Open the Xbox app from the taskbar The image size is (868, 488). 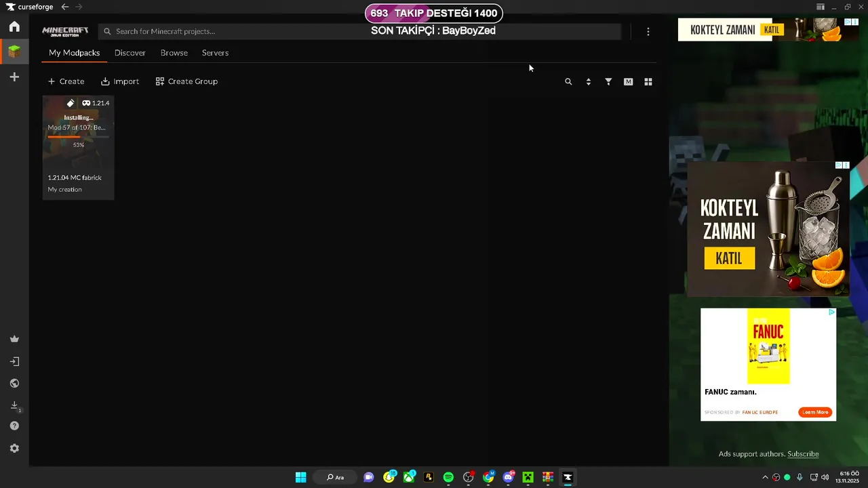[409, 477]
